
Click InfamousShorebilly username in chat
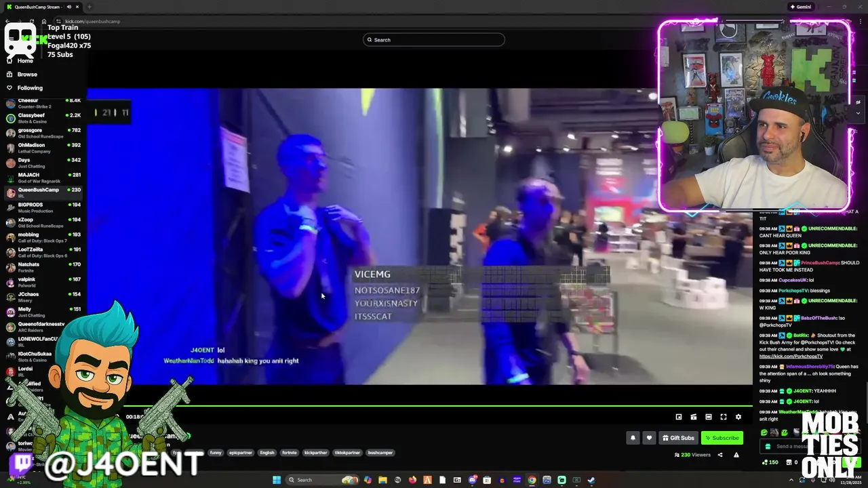(x=810, y=367)
